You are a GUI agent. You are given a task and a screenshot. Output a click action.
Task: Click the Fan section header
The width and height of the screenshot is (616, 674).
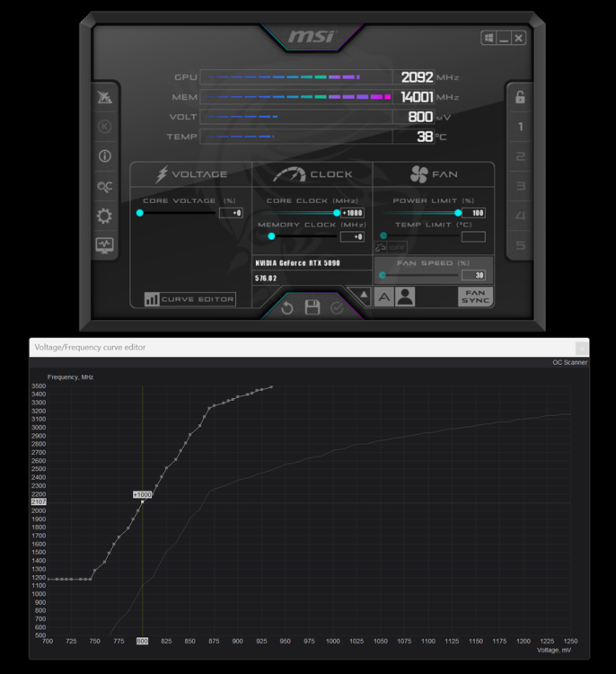[434, 174]
